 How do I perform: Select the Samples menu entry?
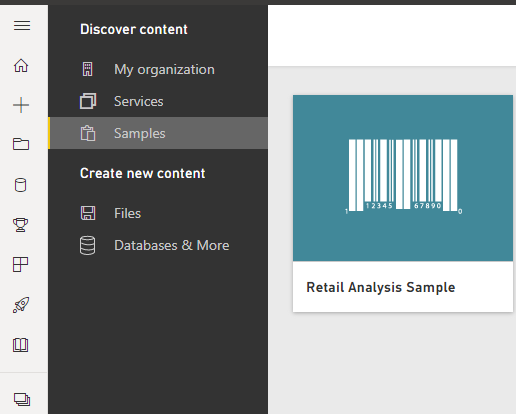pos(158,133)
